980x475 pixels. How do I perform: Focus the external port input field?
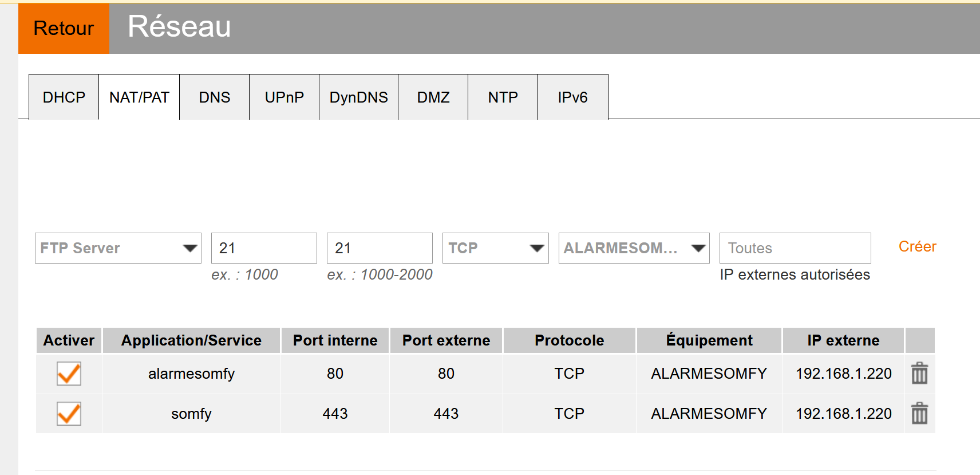point(380,248)
